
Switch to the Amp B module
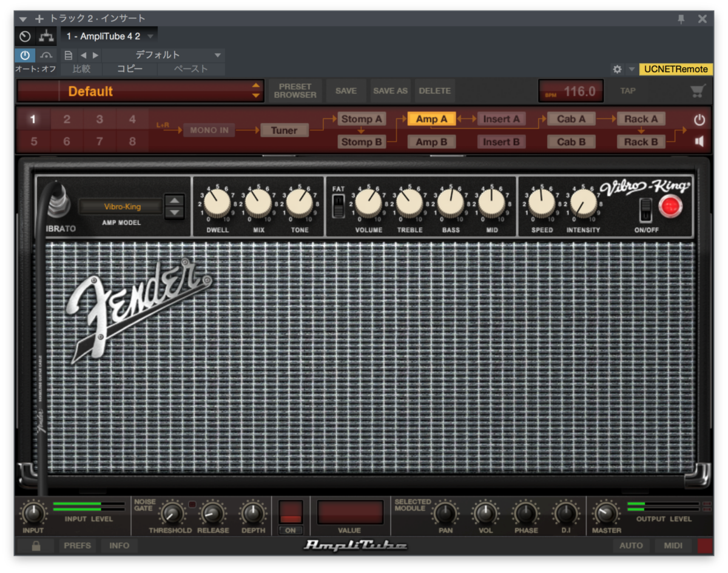(x=431, y=142)
